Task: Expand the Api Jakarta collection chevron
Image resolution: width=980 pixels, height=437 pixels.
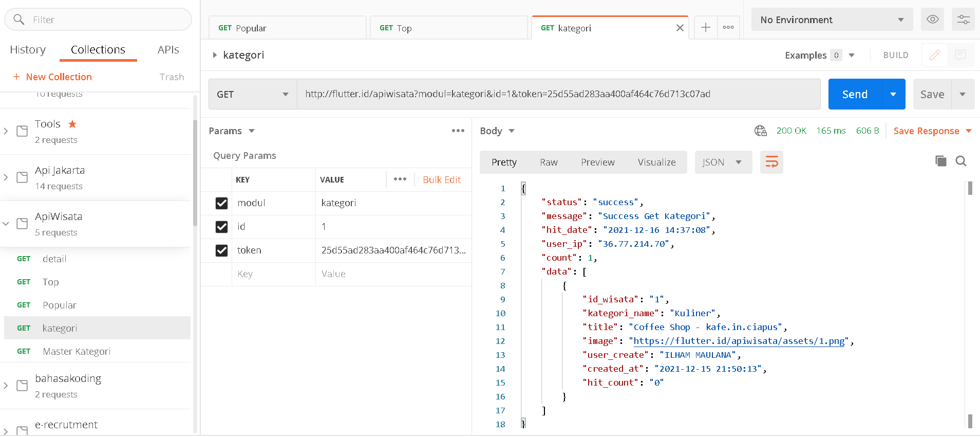Action: pos(6,177)
